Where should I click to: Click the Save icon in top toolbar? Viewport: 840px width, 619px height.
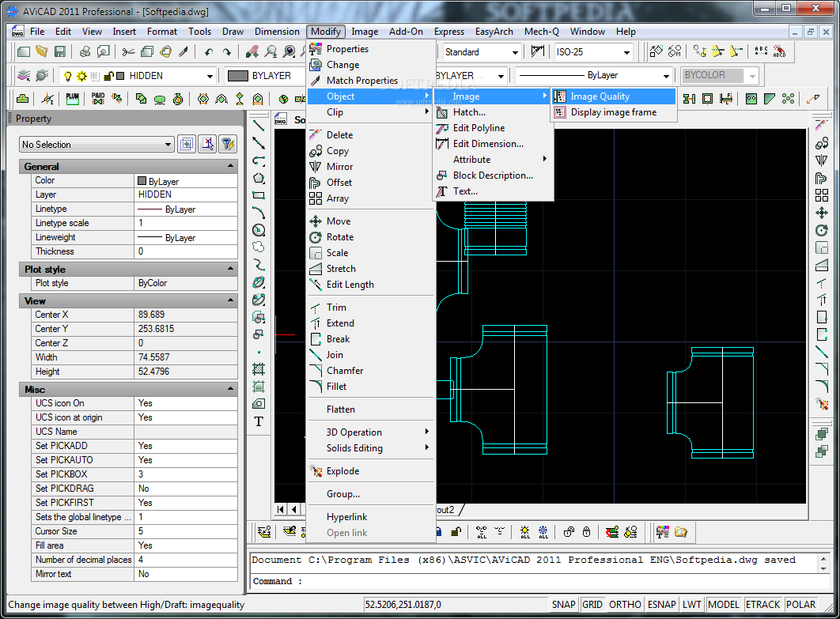[x=60, y=52]
